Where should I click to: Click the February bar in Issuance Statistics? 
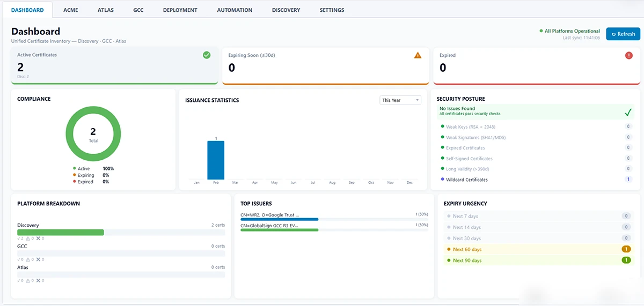click(x=216, y=160)
